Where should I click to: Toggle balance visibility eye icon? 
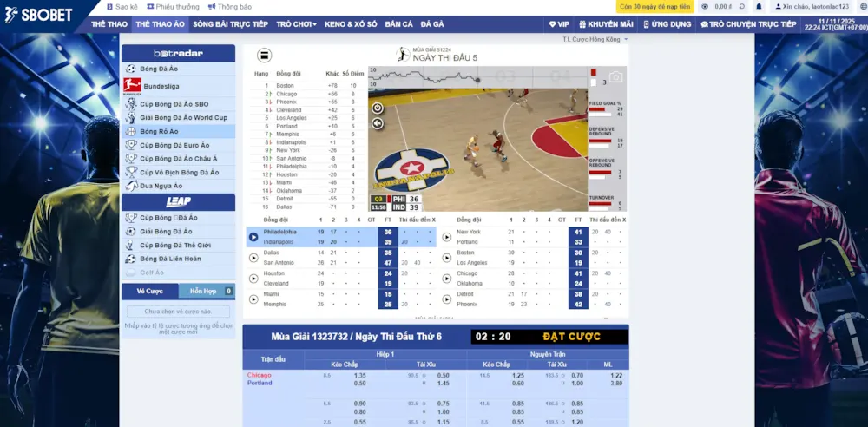tap(705, 6)
